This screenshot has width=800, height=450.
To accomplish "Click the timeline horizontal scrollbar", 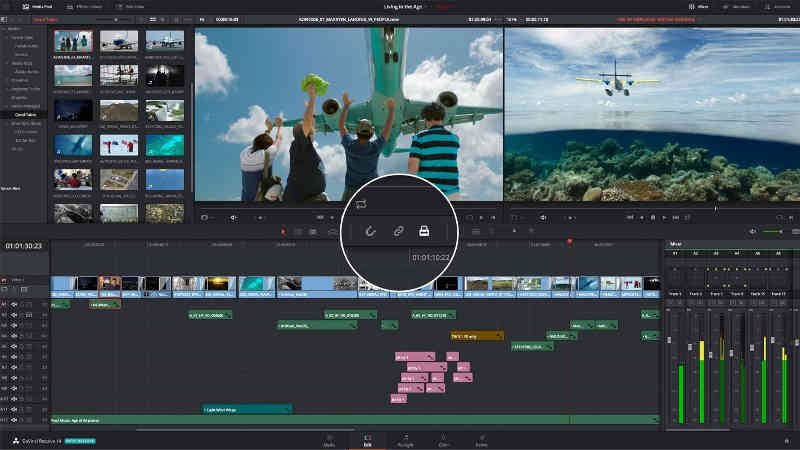I will [245, 430].
